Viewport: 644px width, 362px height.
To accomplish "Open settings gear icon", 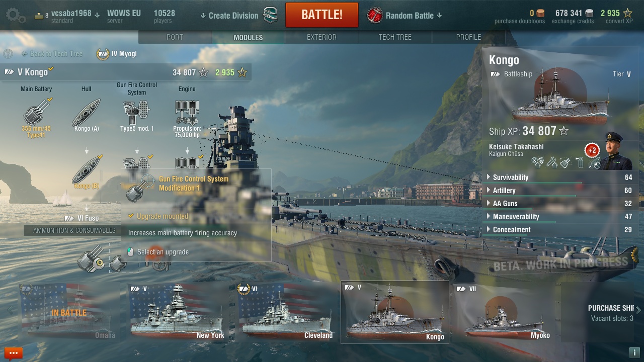I will 15,16.
